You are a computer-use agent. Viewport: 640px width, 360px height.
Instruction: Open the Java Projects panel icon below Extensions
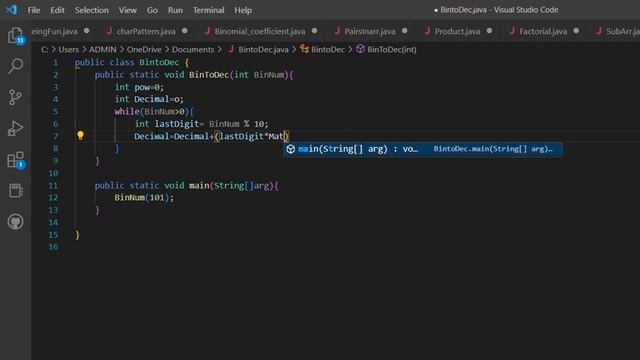[16, 190]
